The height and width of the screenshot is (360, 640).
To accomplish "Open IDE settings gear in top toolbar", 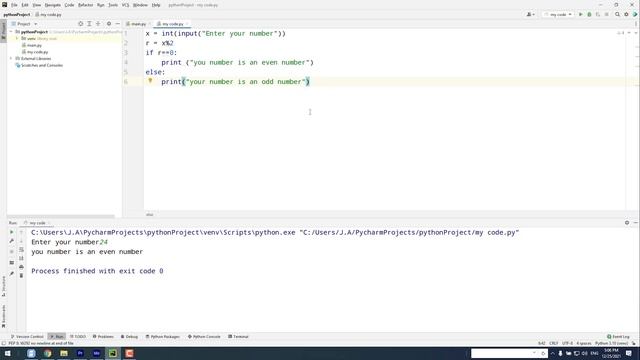I will pyautogui.click(x=627, y=14).
